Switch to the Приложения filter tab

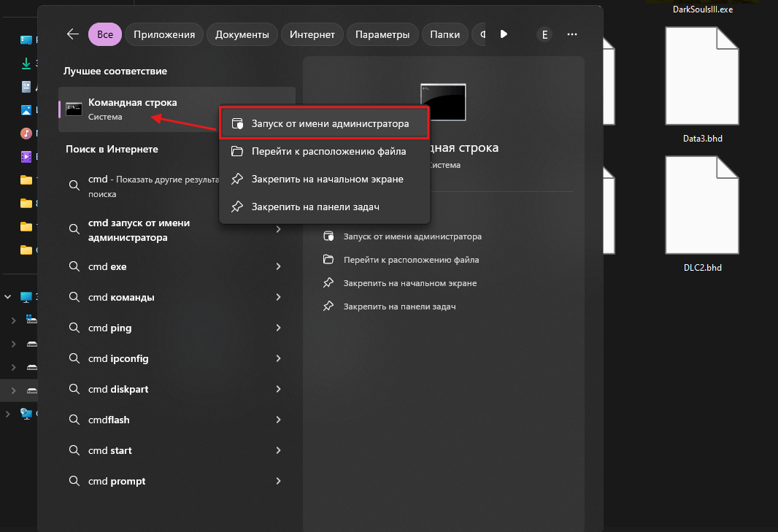tap(164, 34)
